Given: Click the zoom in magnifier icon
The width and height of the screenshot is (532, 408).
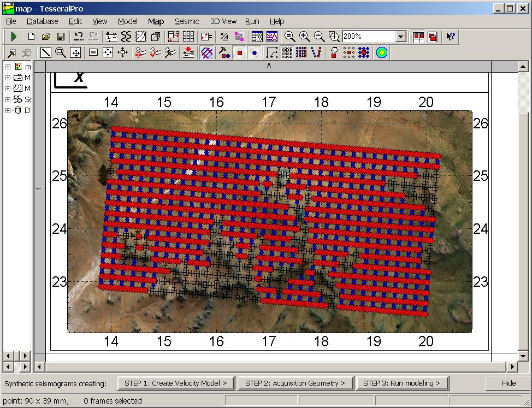Looking at the screenshot, I should 305,37.
